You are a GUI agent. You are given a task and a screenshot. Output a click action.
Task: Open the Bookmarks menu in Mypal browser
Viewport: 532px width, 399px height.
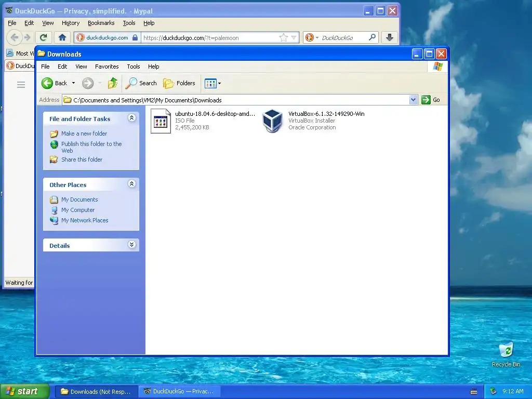[101, 23]
